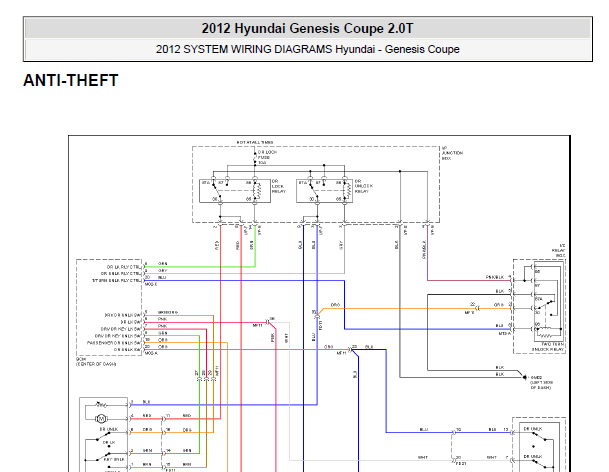Click the "TWO TURN UNLOCK RELAY" label
This screenshot has height=472, width=609.
(548, 347)
